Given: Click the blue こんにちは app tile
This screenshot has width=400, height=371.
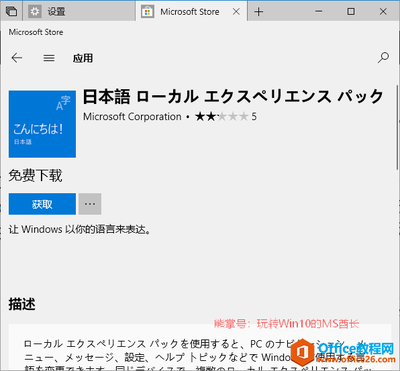Looking at the screenshot, I should (x=42, y=124).
